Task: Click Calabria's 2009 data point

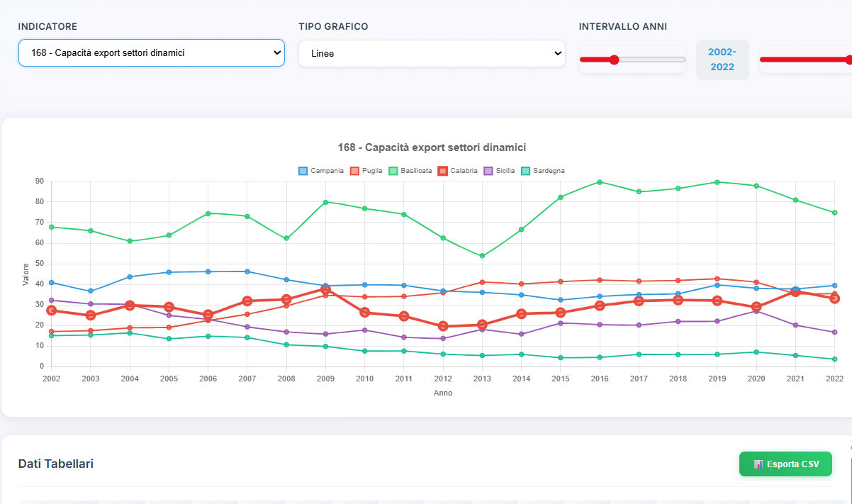Action: 325,289
